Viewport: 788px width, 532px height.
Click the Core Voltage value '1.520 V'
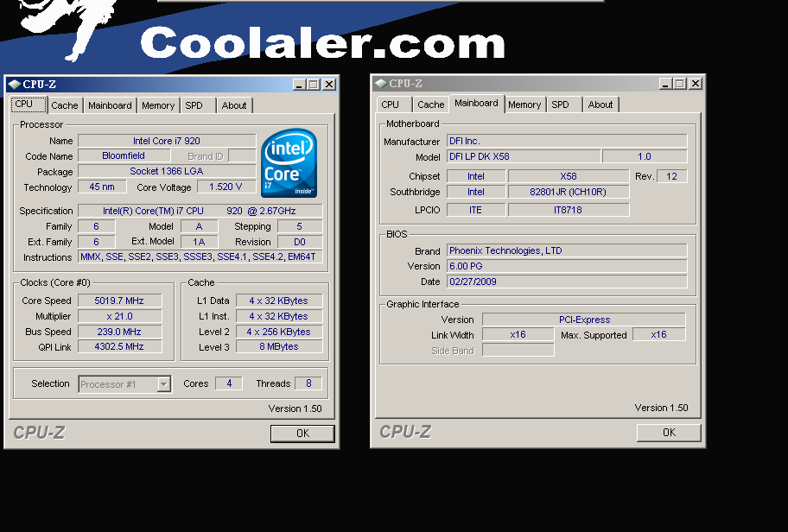[226, 187]
